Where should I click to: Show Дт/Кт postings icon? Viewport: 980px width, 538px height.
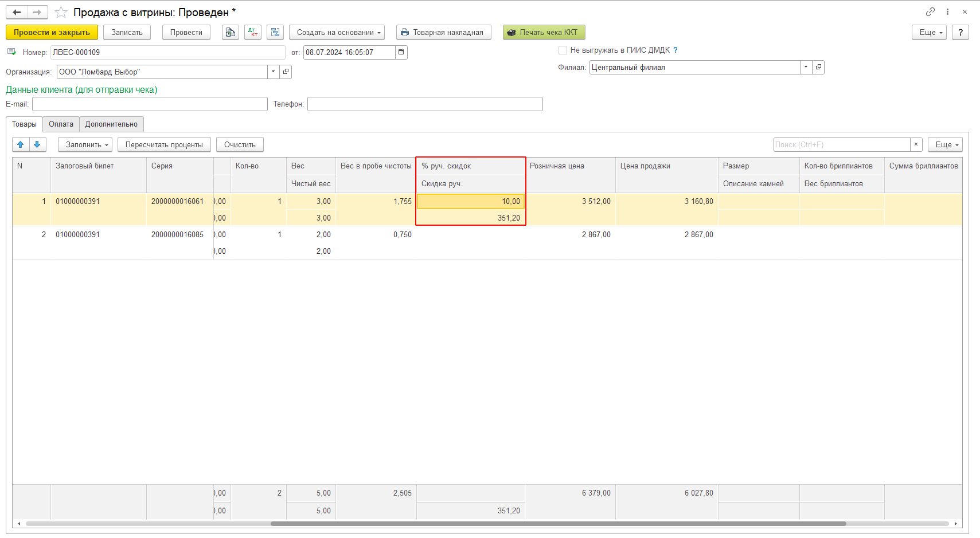tap(253, 32)
